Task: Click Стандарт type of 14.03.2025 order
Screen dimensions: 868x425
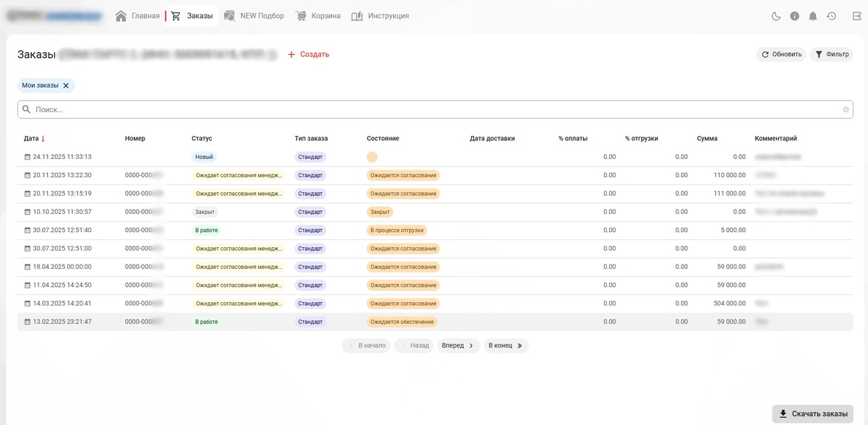Action: (310, 304)
